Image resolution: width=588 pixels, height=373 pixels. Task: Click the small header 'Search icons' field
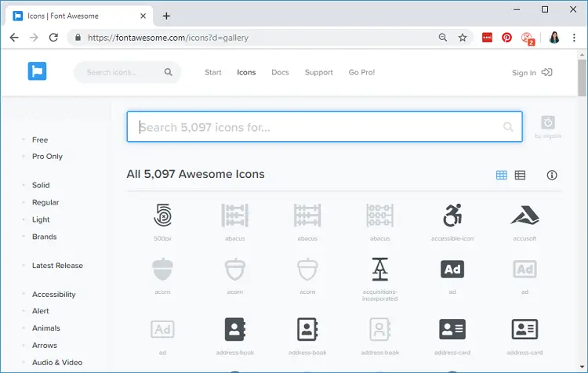click(x=128, y=72)
